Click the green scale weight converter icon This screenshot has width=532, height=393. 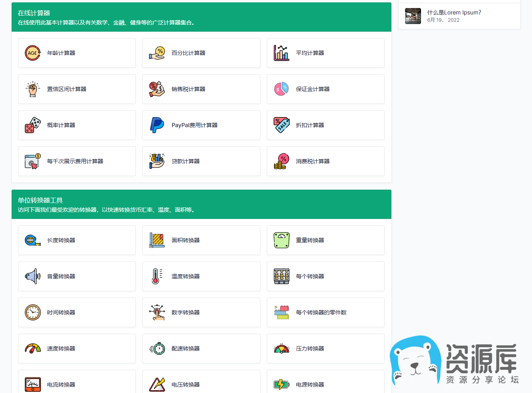pyautogui.click(x=281, y=240)
